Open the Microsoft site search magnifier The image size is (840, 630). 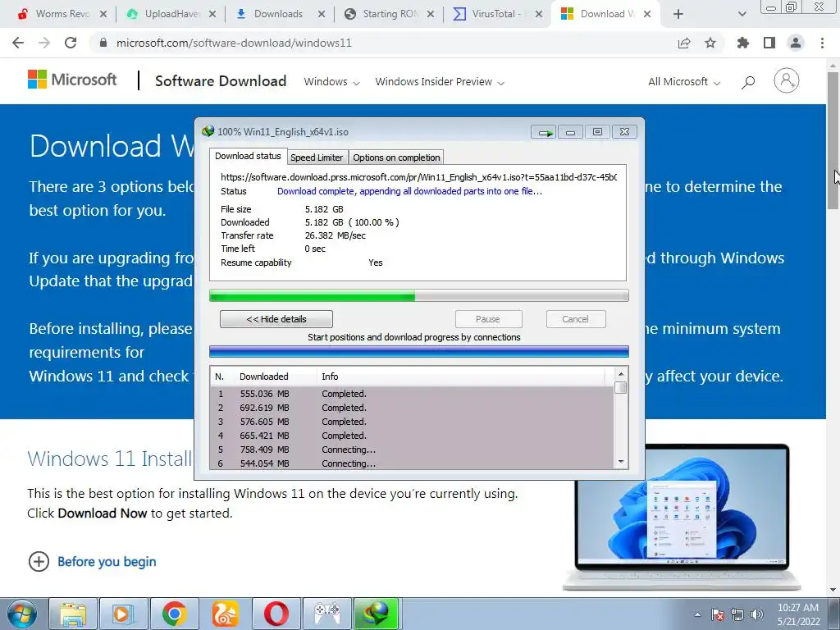748,82
